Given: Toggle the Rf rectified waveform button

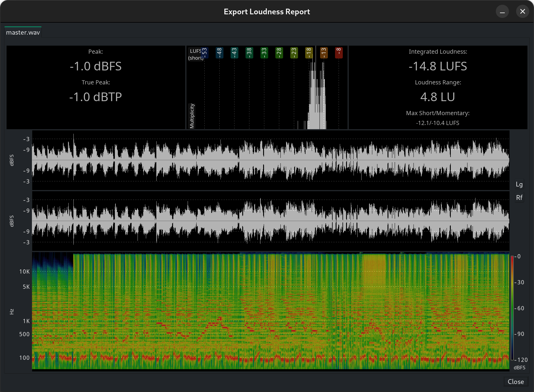Looking at the screenshot, I should [519, 197].
